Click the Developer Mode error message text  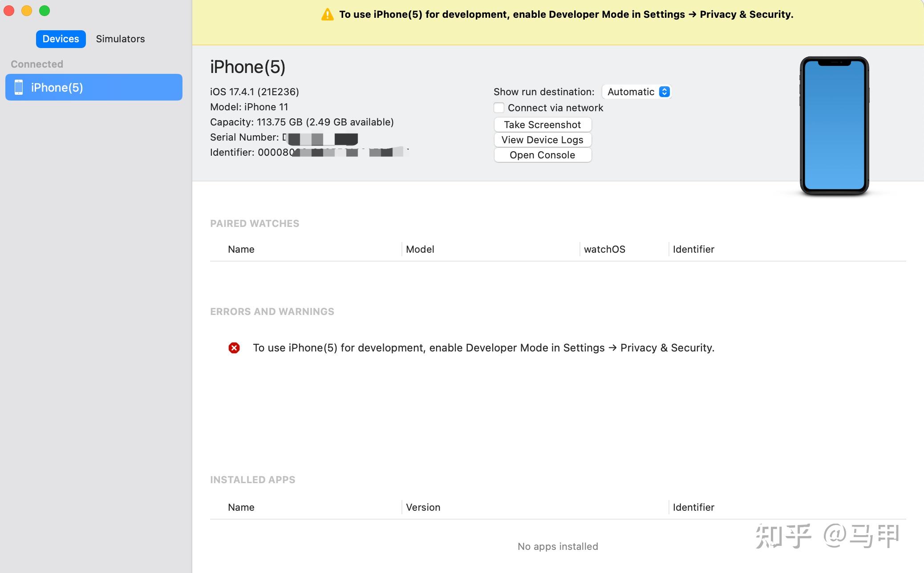[x=483, y=348]
